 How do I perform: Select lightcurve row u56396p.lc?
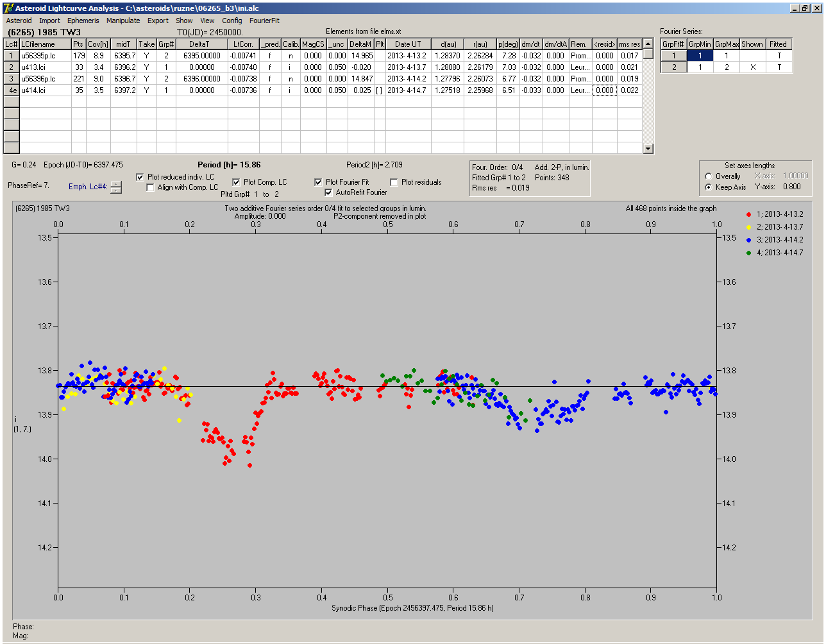[x=323, y=79]
